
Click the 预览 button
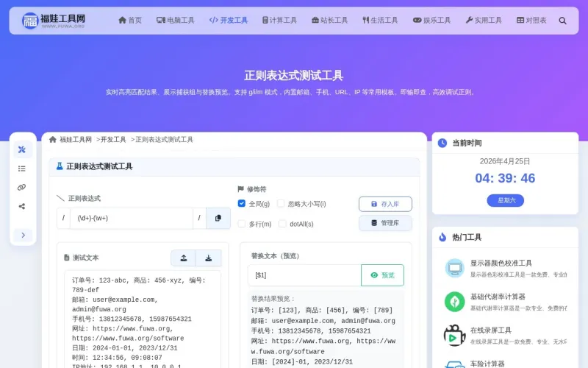pos(382,275)
